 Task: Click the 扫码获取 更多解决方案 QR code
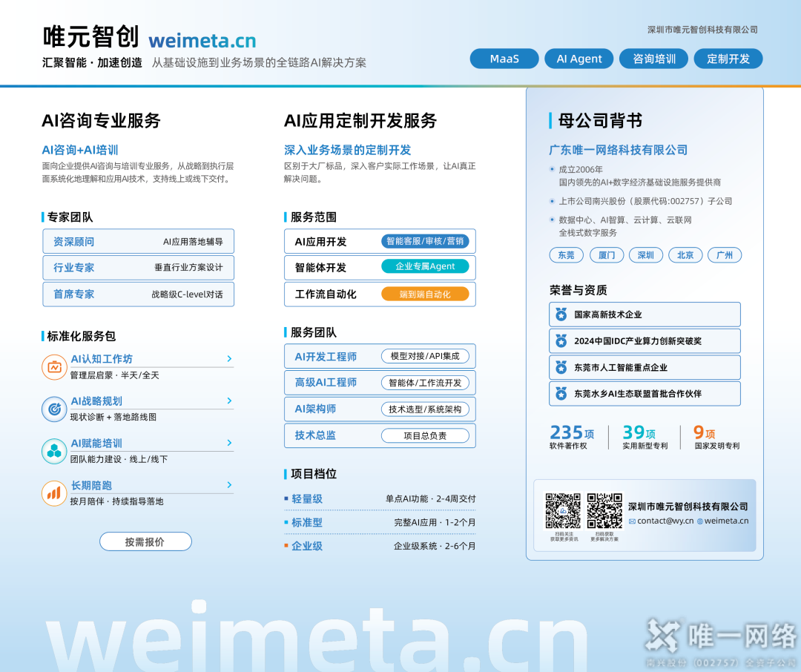point(605,510)
